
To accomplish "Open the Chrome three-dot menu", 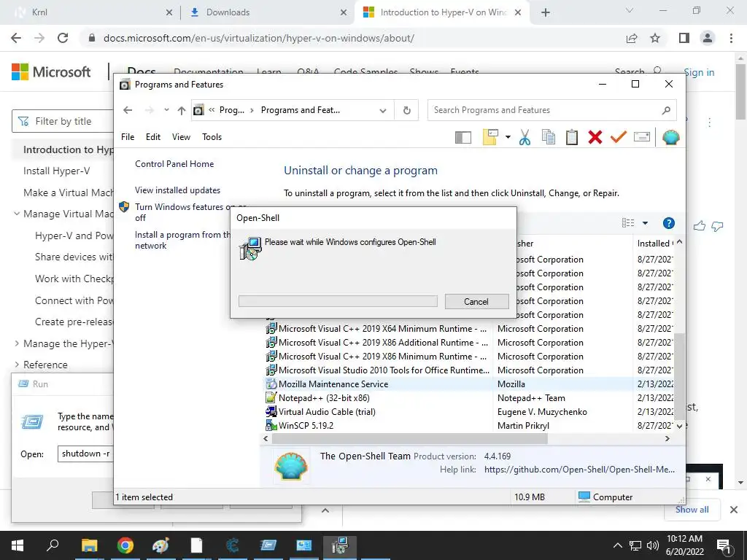I will (731, 38).
